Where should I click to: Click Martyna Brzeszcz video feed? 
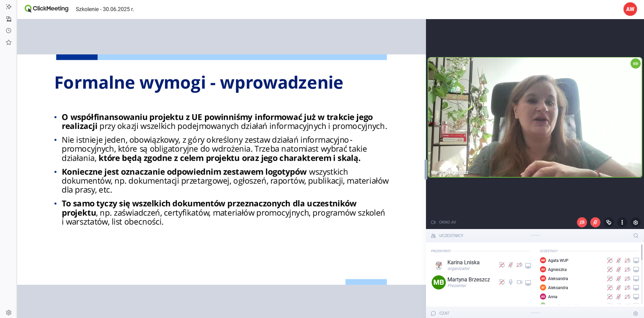[x=535, y=117]
